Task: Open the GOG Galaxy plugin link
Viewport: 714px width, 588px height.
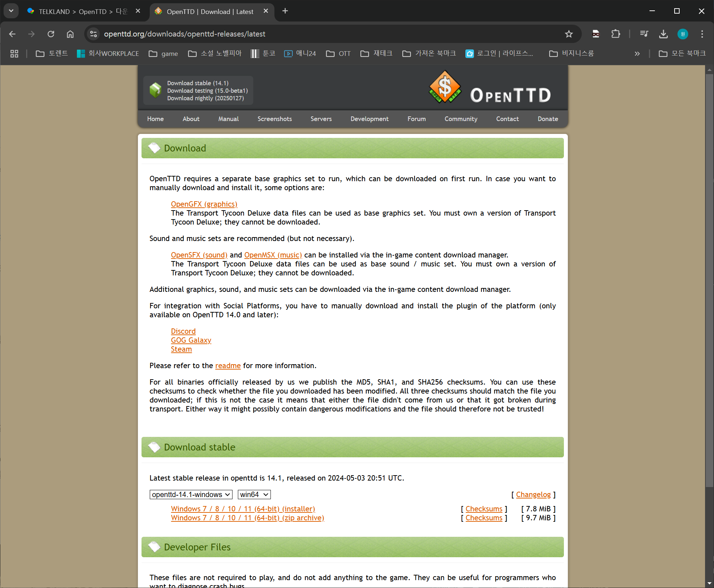Action: [x=191, y=340]
